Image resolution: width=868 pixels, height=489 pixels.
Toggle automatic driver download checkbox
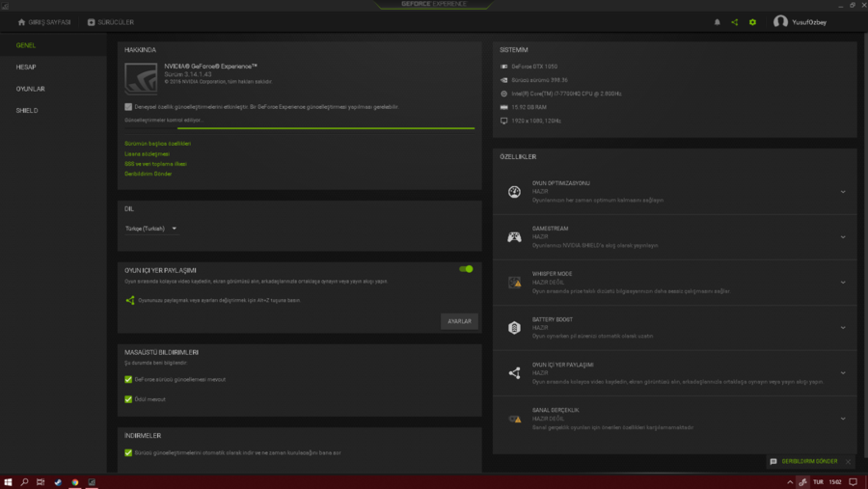pyautogui.click(x=128, y=452)
